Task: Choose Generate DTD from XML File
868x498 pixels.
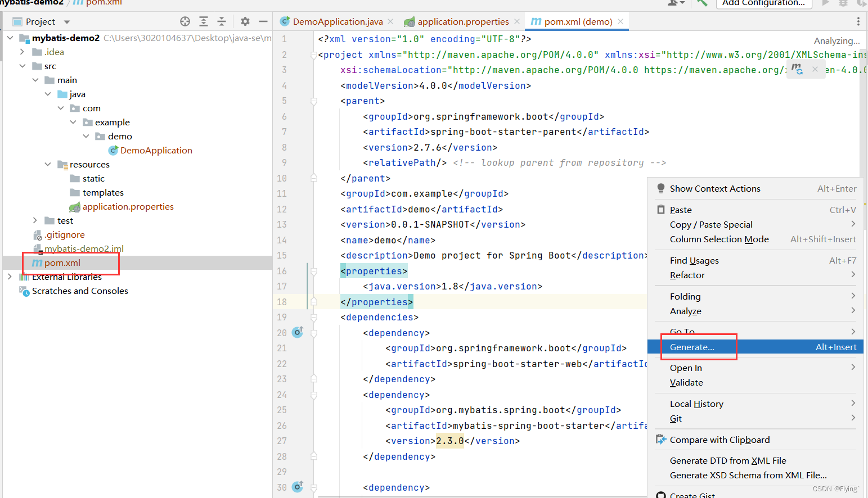Action: pos(755,460)
